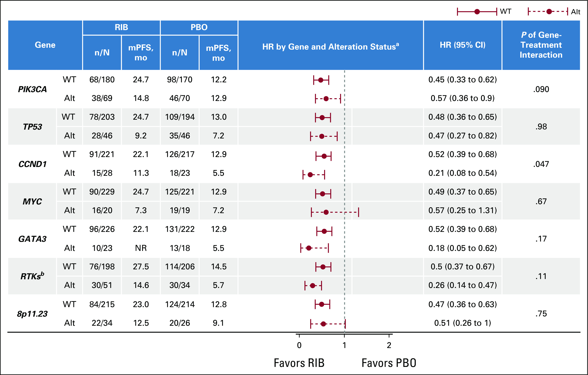Select value 109/194 in PBO column
Screen dimensions: 588x375
click(180, 117)
